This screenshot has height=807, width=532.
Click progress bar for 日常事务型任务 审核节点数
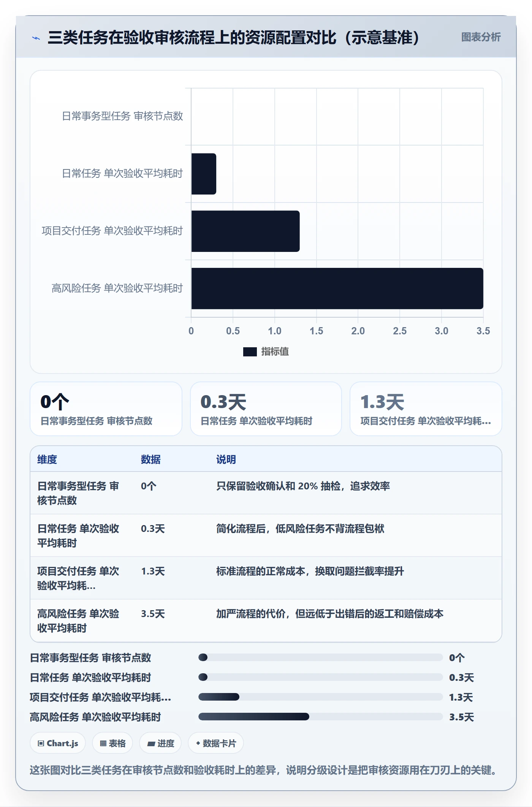[x=320, y=657]
